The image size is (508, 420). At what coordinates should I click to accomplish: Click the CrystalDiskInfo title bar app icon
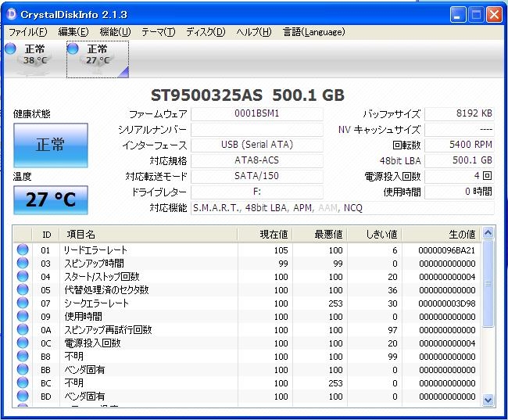[13, 15]
